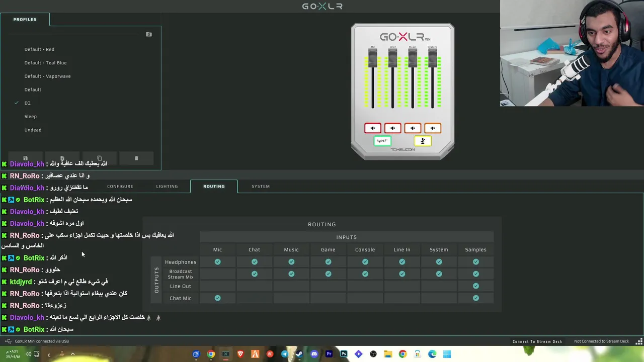This screenshot has width=644, height=362.
Task: Expand the system tray hidden icons chevron
Action: [72, 354]
